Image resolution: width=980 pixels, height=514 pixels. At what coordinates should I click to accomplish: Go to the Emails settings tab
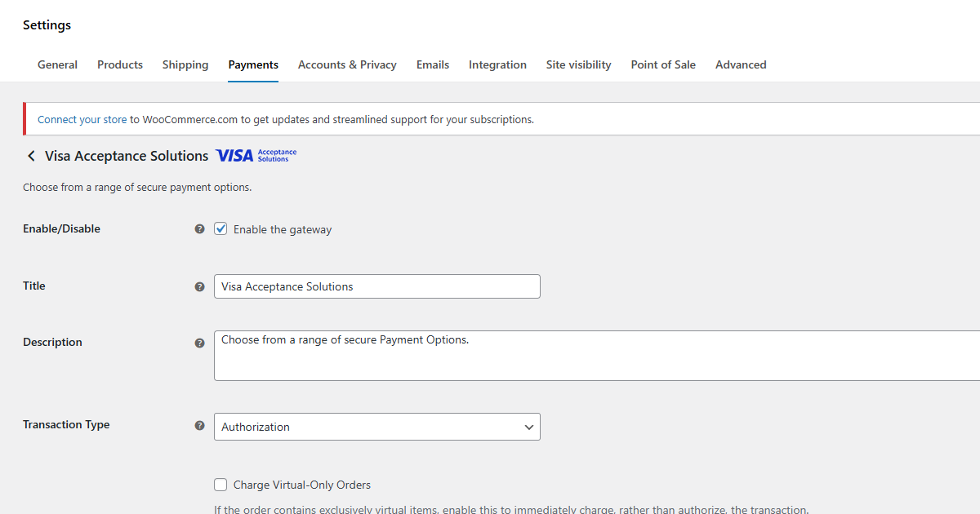click(x=432, y=64)
